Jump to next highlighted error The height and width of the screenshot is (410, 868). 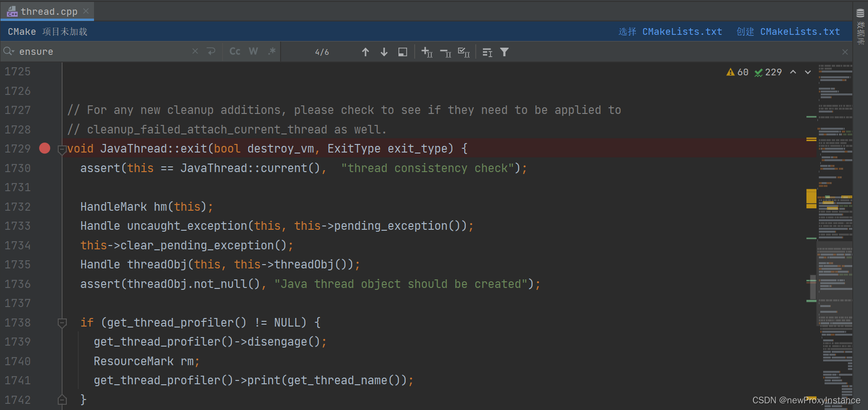pos(808,72)
